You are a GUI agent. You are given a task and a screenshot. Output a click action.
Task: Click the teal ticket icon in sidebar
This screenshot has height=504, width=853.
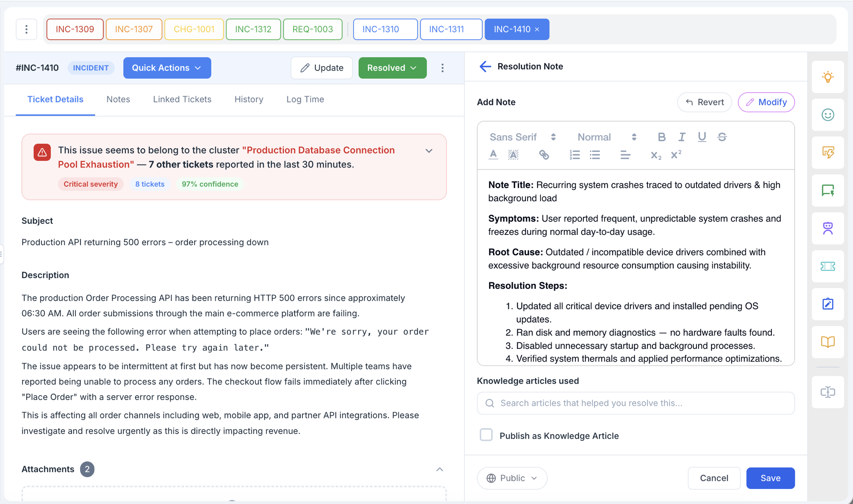(x=828, y=266)
